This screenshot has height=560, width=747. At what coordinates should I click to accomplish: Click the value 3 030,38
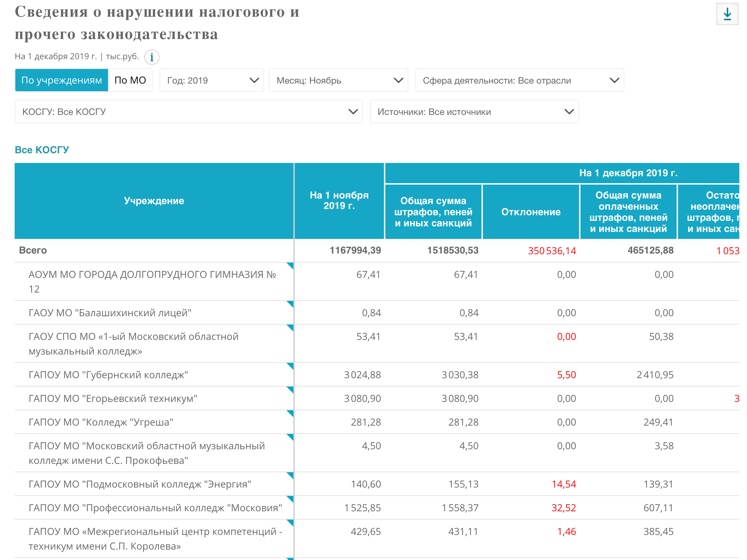pyautogui.click(x=460, y=375)
